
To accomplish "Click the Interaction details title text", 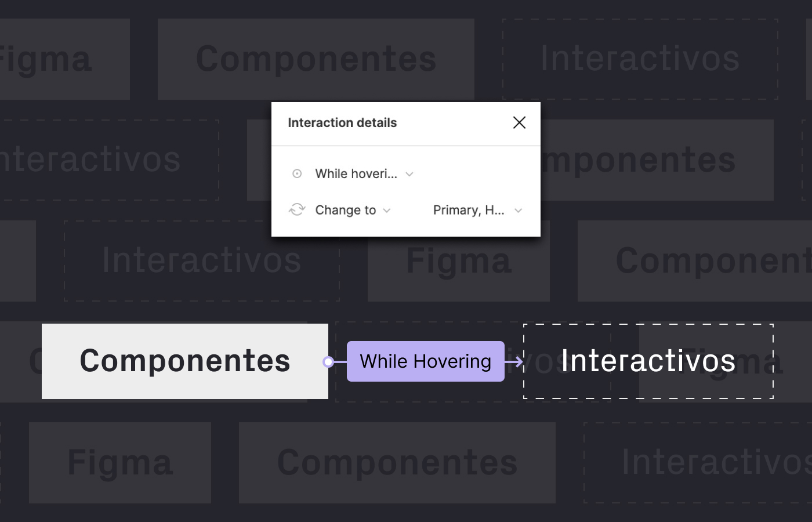I will tap(342, 122).
